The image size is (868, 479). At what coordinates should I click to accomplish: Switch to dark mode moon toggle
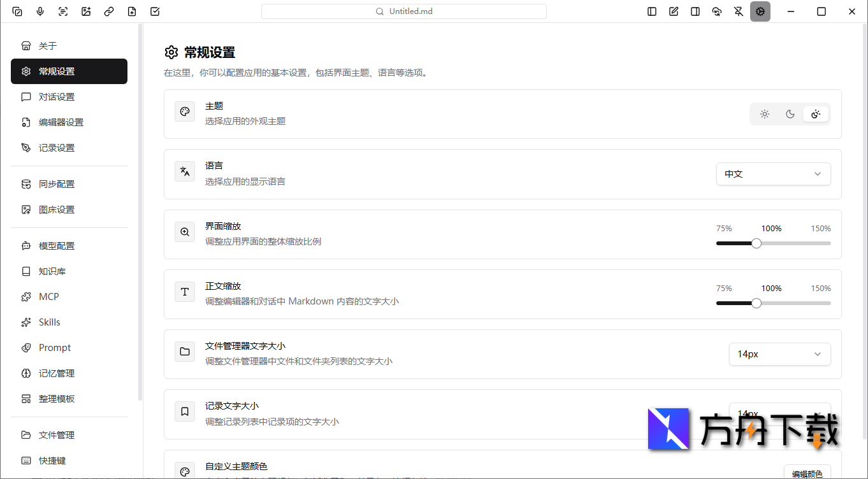click(790, 113)
